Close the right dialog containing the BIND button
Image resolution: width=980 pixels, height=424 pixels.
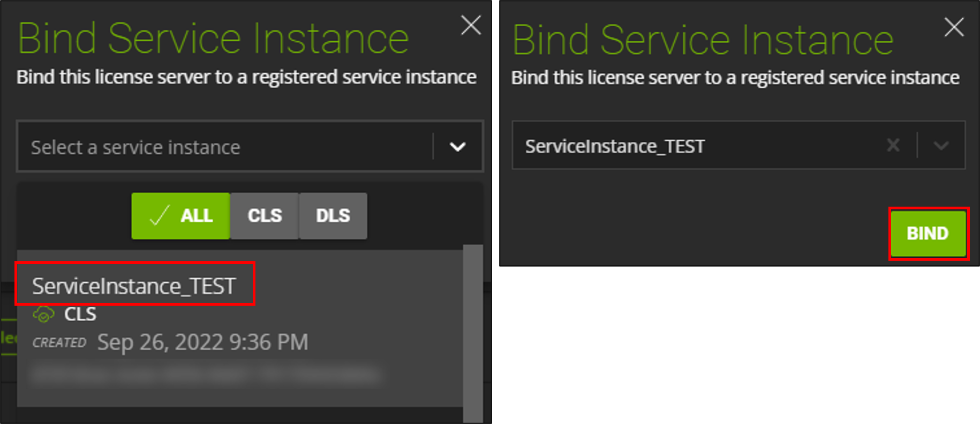[x=954, y=27]
